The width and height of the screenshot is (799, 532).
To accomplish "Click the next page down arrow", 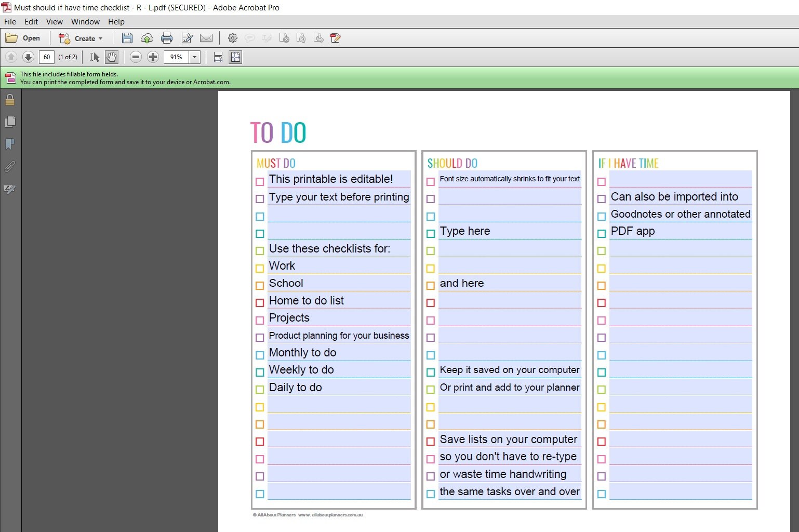I will click(29, 57).
